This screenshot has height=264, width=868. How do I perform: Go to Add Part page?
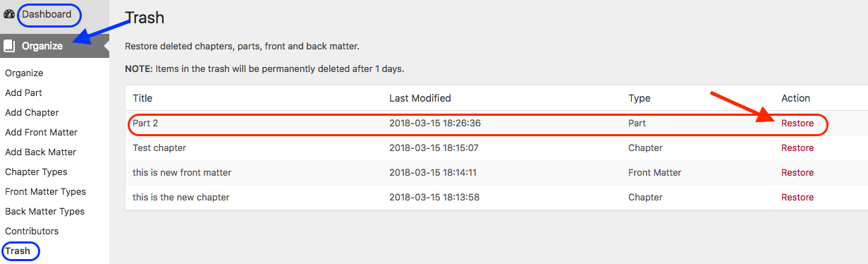click(23, 93)
